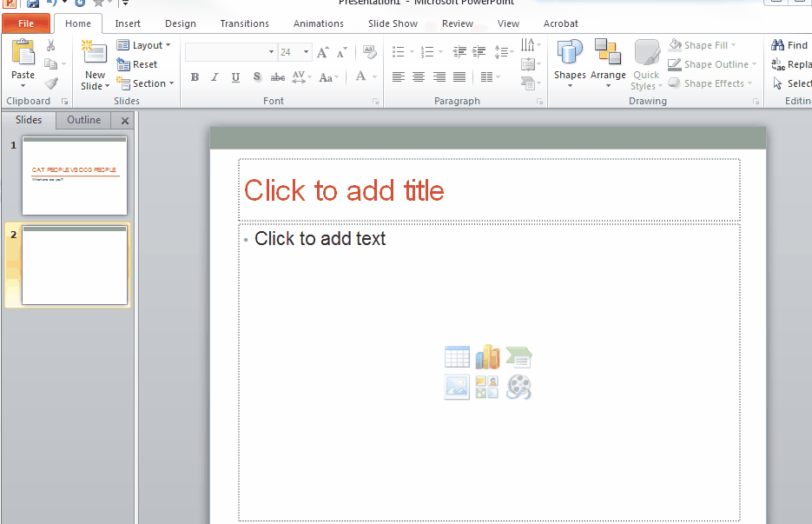Image resolution: width=812 pixels, height=524 pixels.
Task: Insert Clip Art via the placeholder icon
Action: [x=487, y=388]
